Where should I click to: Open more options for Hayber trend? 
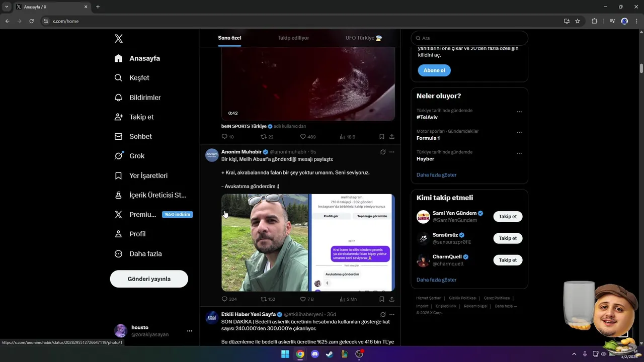(519, 153)
